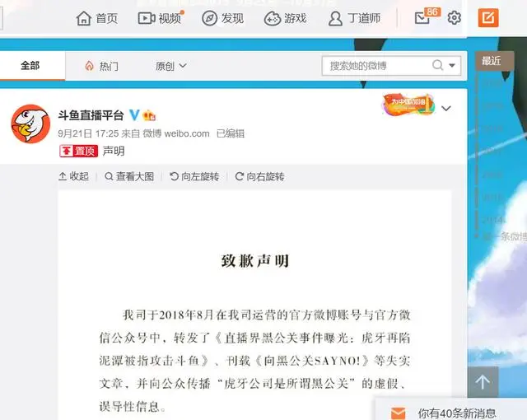Click 查看大图 to view large image
The image size is (527, 420).
click(x=129, y=176)
